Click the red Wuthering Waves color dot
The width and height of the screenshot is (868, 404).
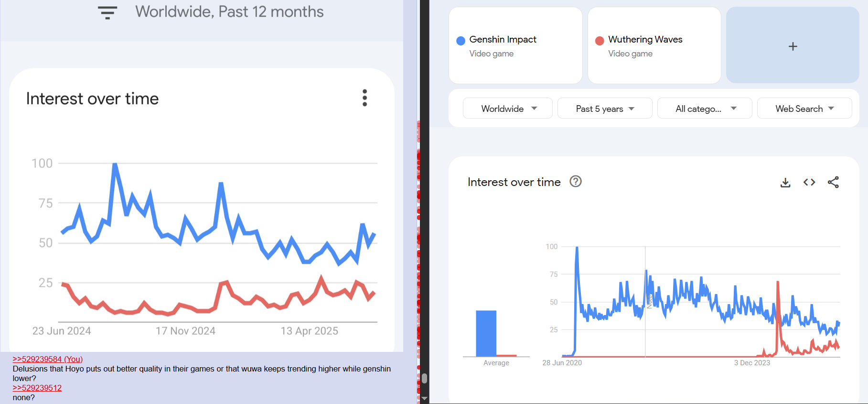click(x=600, y=41)
